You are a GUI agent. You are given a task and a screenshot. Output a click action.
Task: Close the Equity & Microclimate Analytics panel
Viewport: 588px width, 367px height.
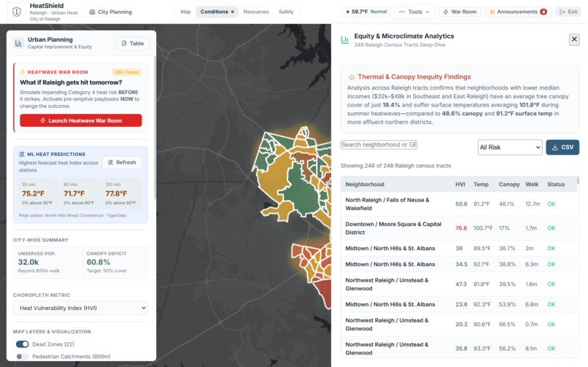pyautogui.click(x=574, y=39)
